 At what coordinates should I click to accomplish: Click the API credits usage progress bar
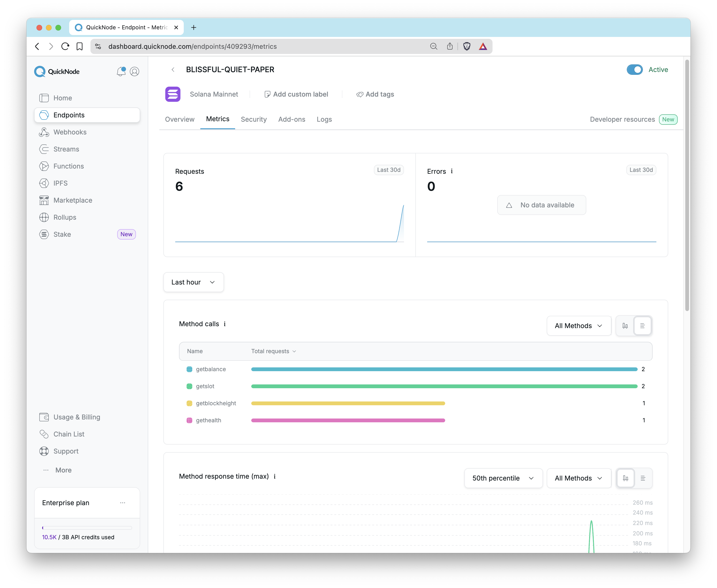point(87,528)
